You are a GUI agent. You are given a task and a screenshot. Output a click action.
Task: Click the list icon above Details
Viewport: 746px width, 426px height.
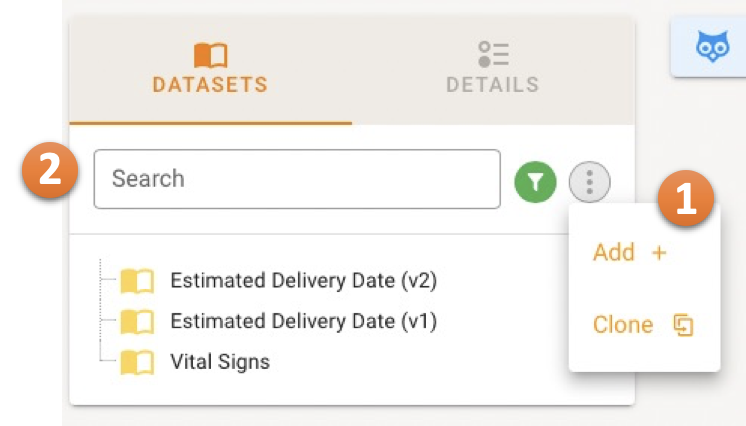[493, 54]
